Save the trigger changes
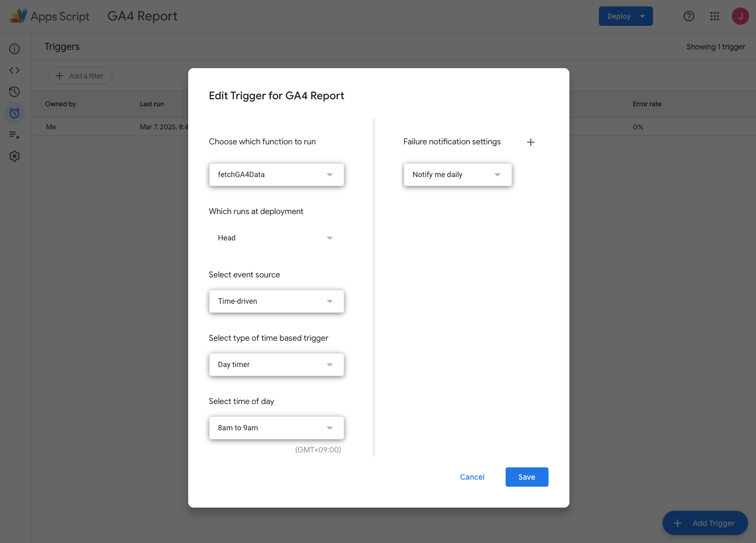Viewport: 756px width, 543px height. click(x=527, y=477)
